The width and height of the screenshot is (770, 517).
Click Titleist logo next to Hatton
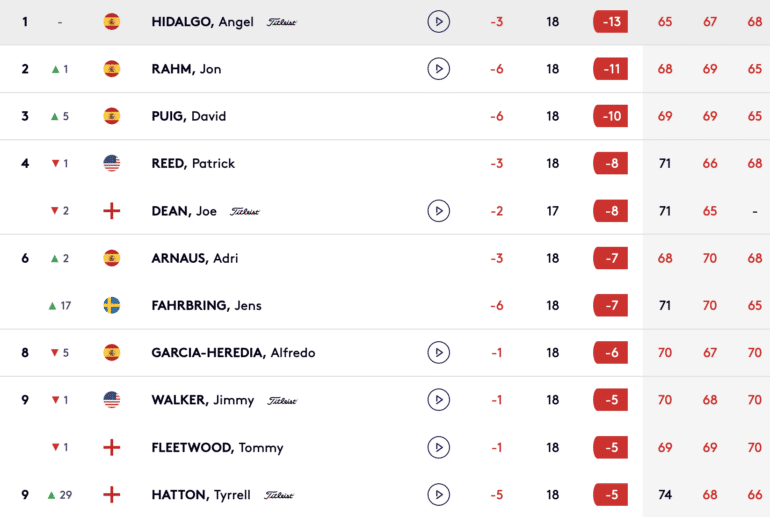point(278,495)
